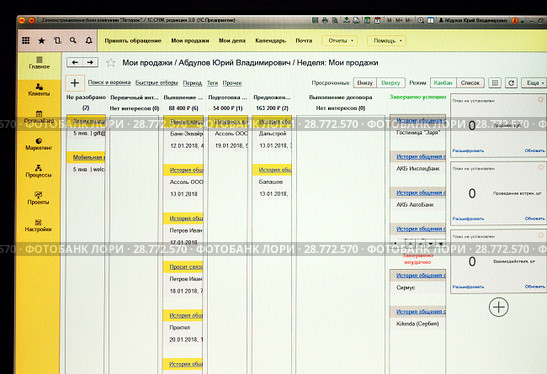
Task: Open the Маркетинг sidebar section
Action: point(39,144)
